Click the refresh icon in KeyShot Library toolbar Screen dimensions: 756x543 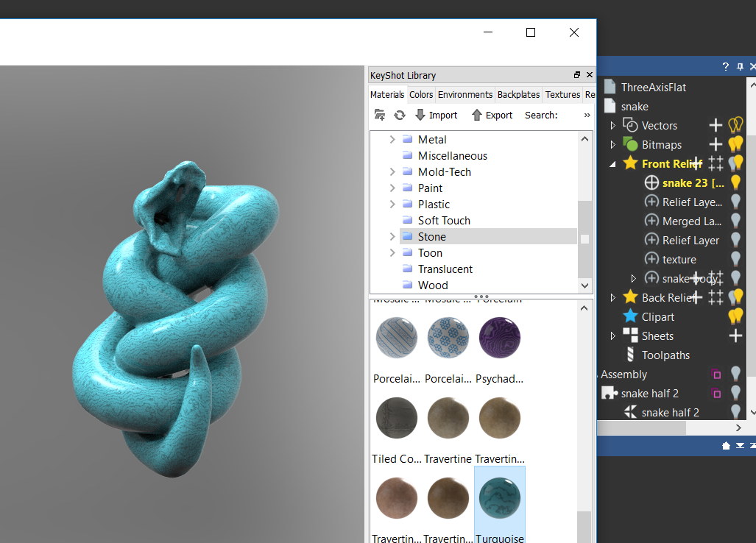pos(400,116)
